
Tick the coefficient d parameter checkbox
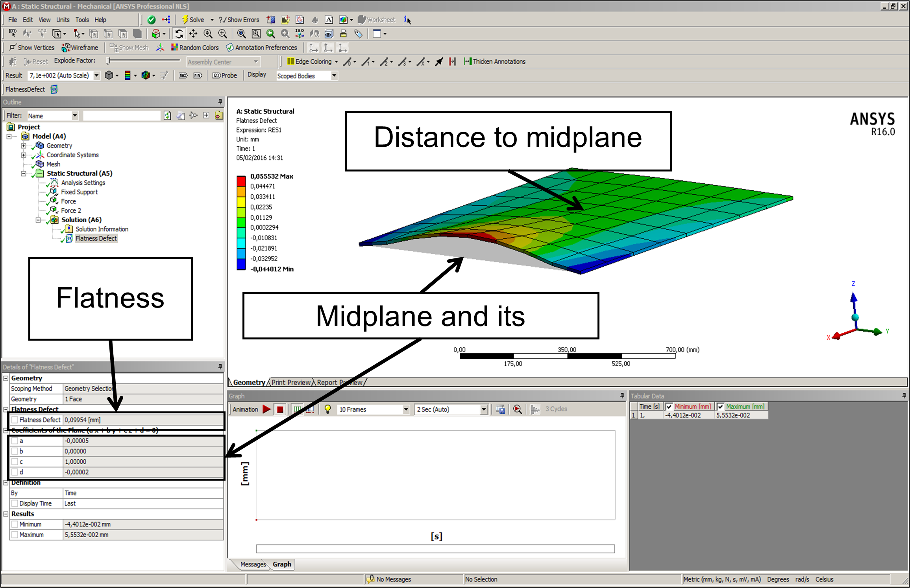point(15,472)
